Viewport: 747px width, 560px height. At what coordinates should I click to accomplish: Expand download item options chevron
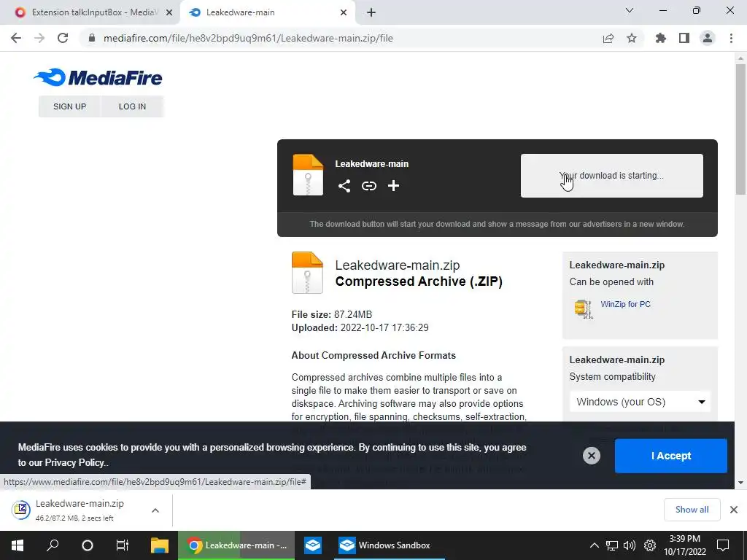click(x=155, y=510)
